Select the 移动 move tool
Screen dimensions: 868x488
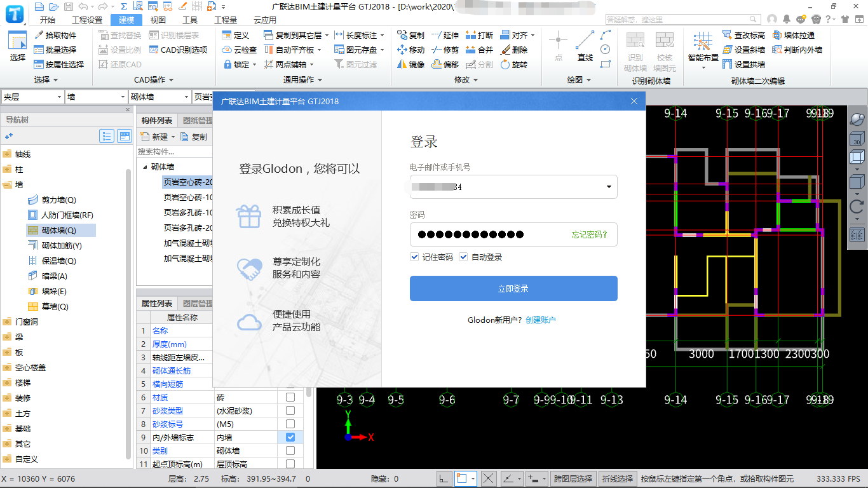(410, 50)
